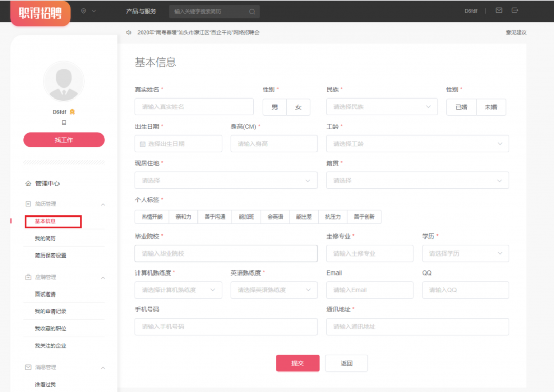
Task: Click the user avatar picture
Action: point(64,81)
